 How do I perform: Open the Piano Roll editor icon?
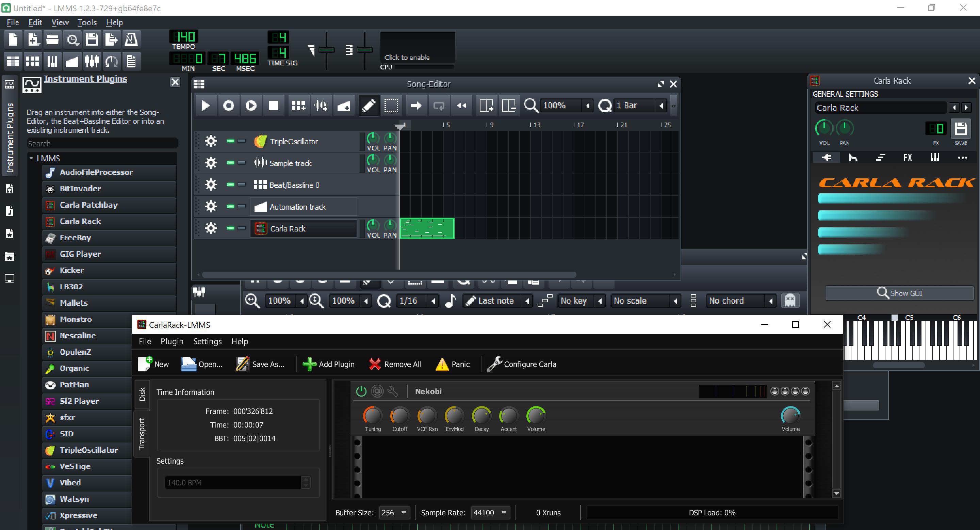(x=52, y=61)
